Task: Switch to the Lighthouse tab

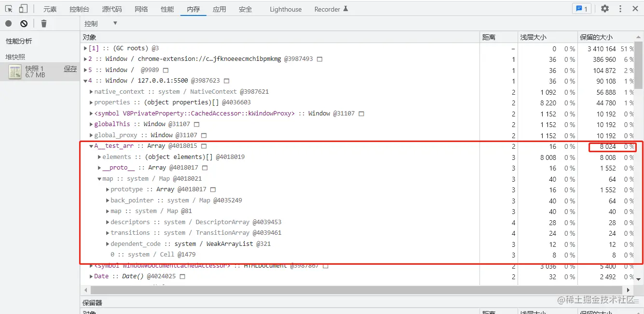Action: tap(286, 9)
